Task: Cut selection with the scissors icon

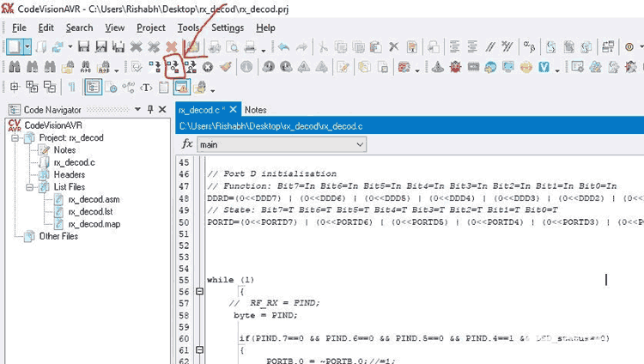Action: pyautogui.click(x=323, y=47)
